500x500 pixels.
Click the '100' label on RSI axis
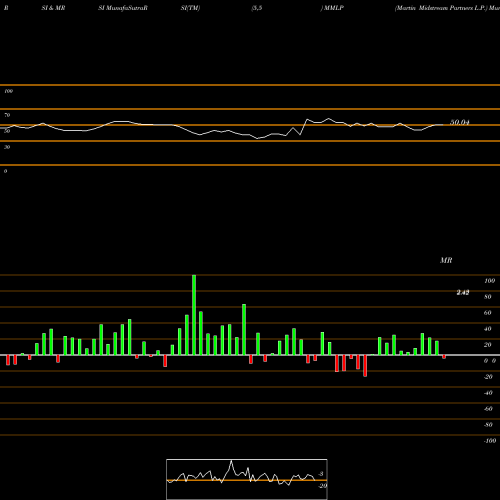8,91
